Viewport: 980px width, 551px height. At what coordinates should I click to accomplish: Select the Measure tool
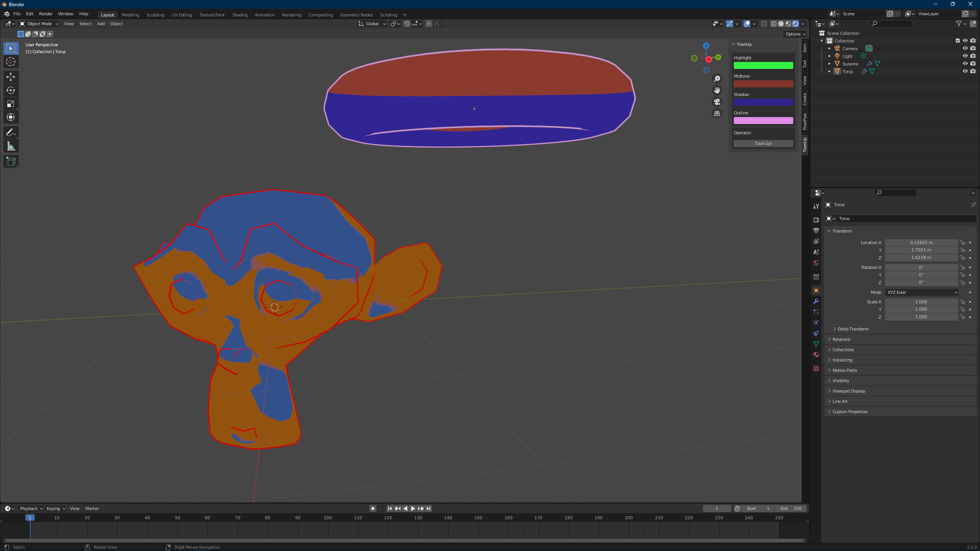[x=11, y=146]
